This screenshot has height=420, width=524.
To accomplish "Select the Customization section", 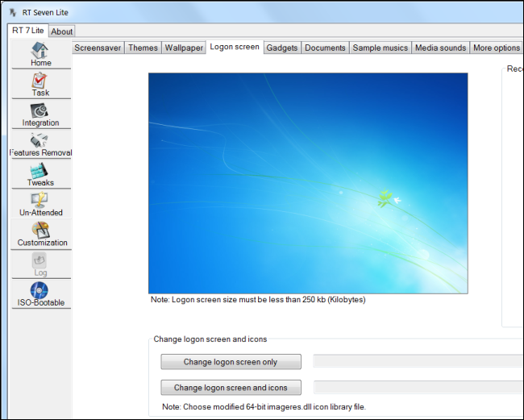I will coord(41,235).
